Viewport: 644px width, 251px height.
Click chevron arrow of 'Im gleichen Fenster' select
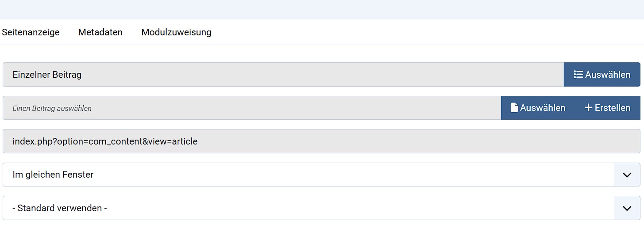(x=627, y=175)
